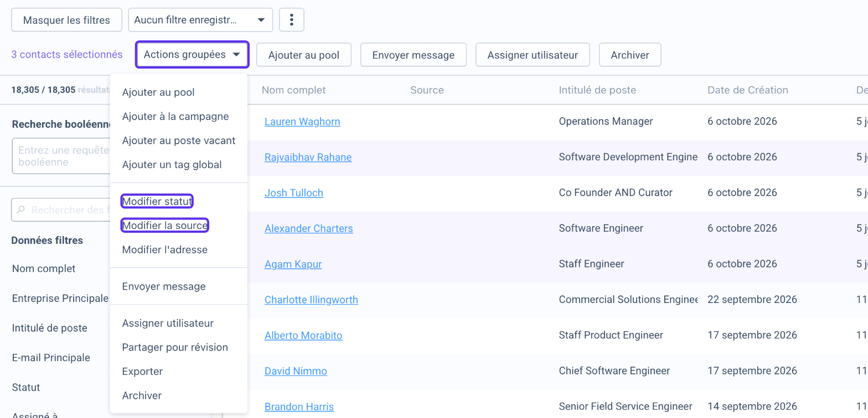Click the Assigner utilisateur toolbar button
868x418 pixels.
tap(533, 55)
